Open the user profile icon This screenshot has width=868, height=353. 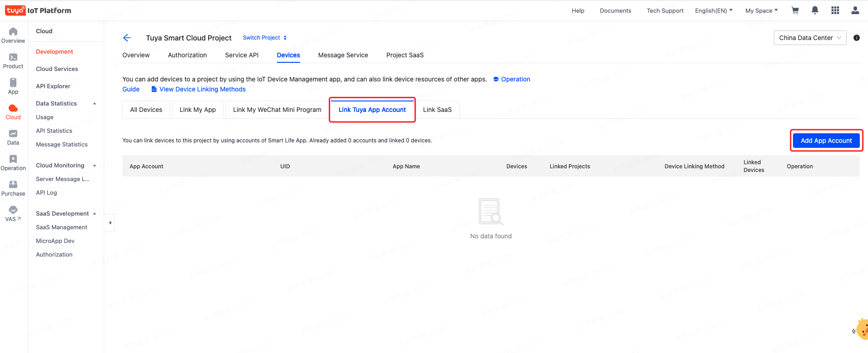click(x=855, y=10)
